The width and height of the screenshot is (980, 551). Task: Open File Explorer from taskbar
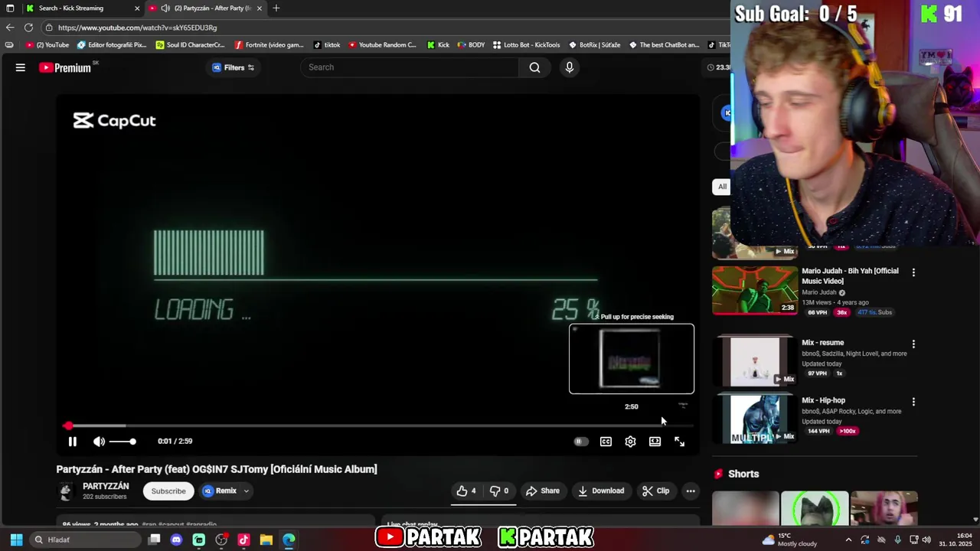(x=266, y=540)
